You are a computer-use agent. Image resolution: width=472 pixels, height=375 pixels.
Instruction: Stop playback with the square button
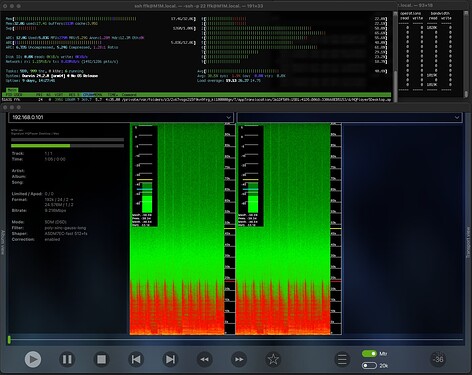(x=101, y=359)
